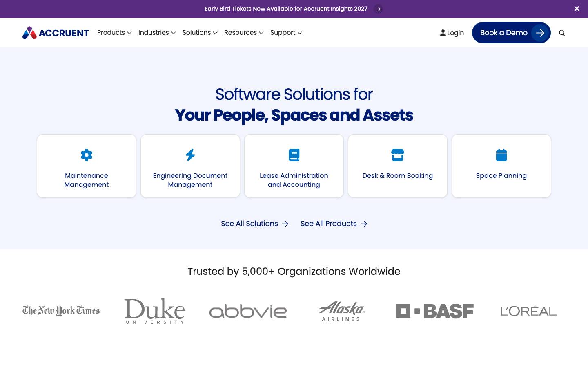The height and width of the screenshot is (368, 588).
Task: Click the Engineering Document lightning bolt icon
Action: (x=190, y=155)
